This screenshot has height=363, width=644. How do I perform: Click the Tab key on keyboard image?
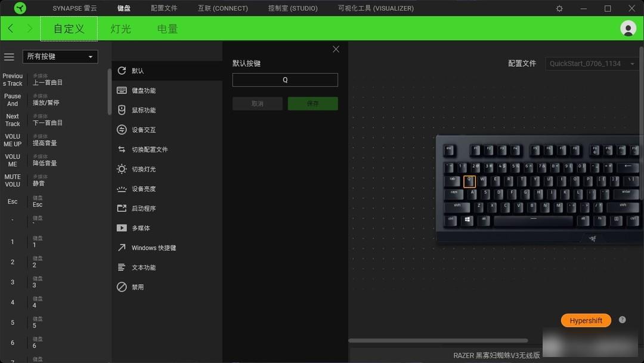453,181
